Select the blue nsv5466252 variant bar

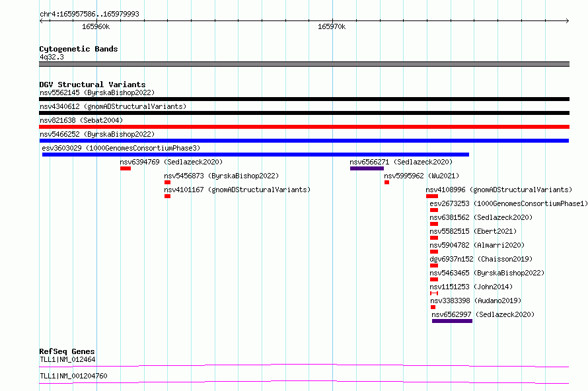304,141
